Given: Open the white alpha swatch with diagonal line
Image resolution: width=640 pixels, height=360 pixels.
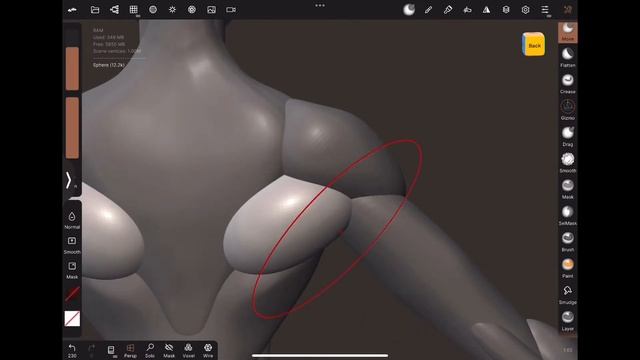Looking at the screenshot, I should pyautogui.click(x=72, y=319).
